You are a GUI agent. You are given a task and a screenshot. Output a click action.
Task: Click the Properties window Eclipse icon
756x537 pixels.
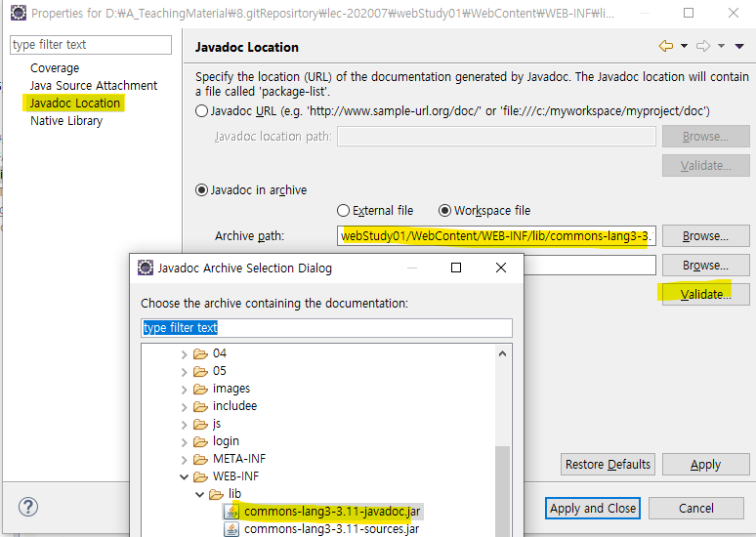coord(19,13)
